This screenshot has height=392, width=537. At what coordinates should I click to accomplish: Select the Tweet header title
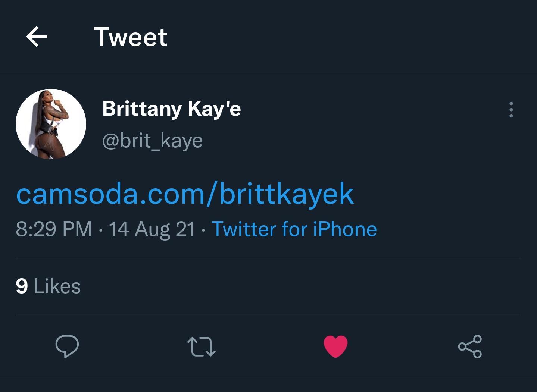coord(131,37)
